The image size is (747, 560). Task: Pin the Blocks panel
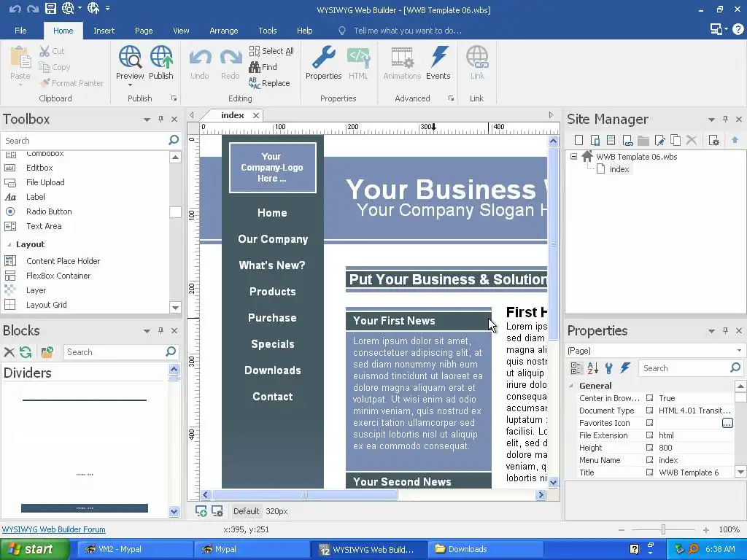point(160,330)
